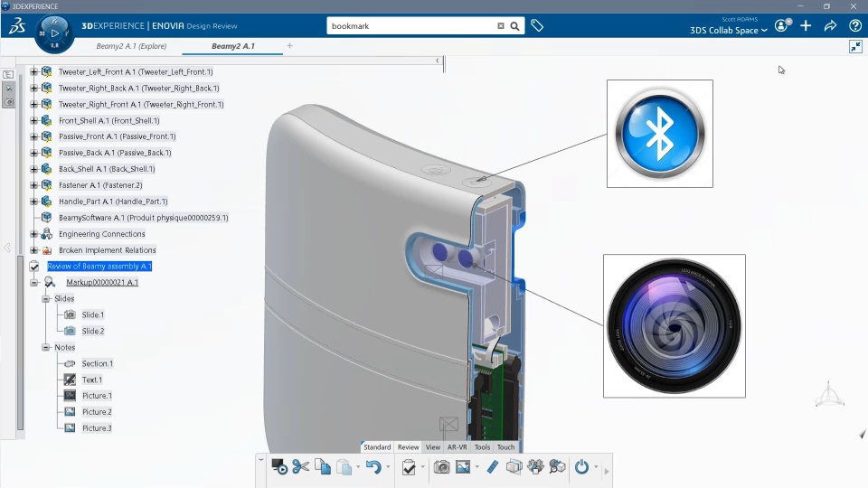Click the Section box icon
The image size is (868, 488).
(x=514, y=467)
